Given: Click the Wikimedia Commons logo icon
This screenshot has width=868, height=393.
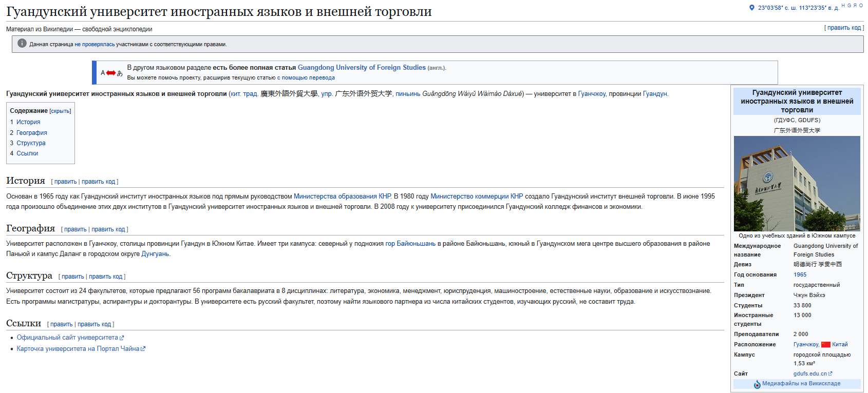Looking at the screenshot, I should point(757,384).
